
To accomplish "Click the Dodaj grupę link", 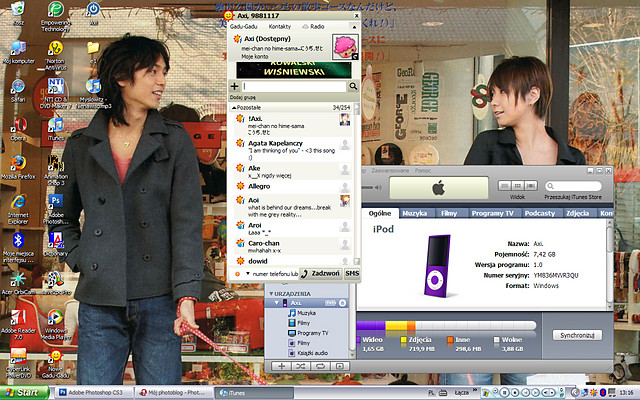I will point(242,98).
